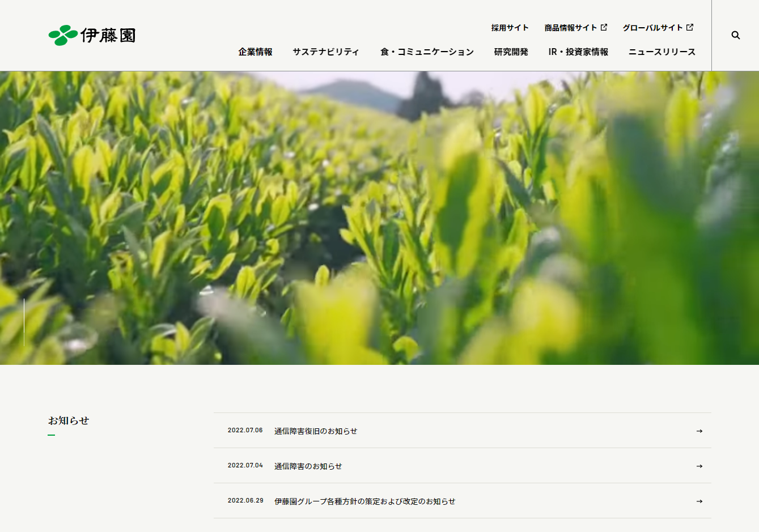The width and height of the screenshot is (759, 532).
Task: Select the green leaf mark in the logo
Action: coord(62,34)
